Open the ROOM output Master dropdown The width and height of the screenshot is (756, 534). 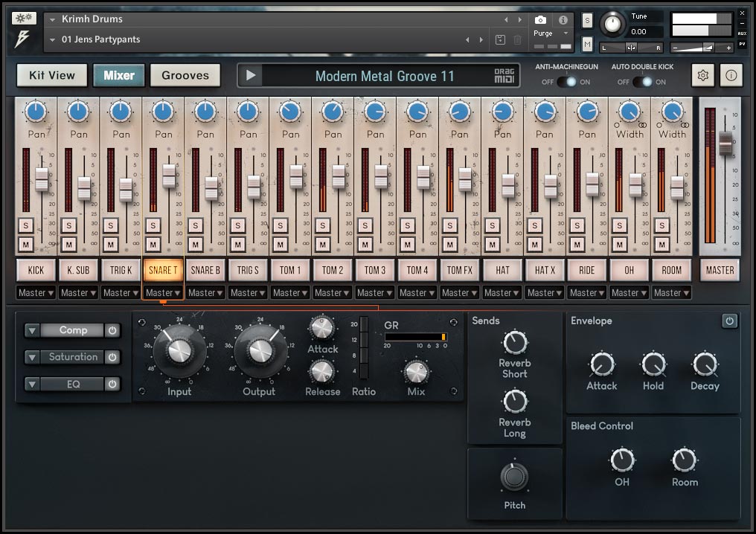pos(671,292)
